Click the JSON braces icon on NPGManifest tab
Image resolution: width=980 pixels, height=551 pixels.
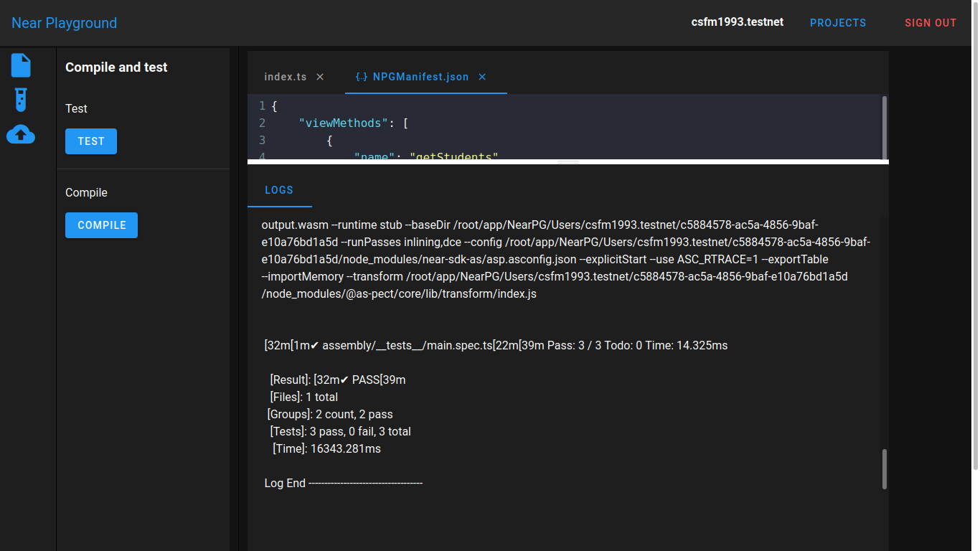(x=362, y=77)
